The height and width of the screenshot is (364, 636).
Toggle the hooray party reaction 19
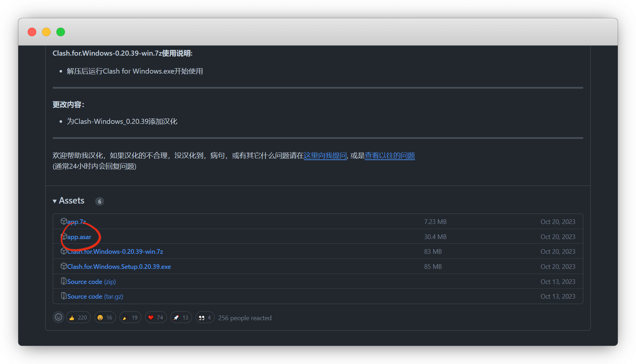click(130, 318)
